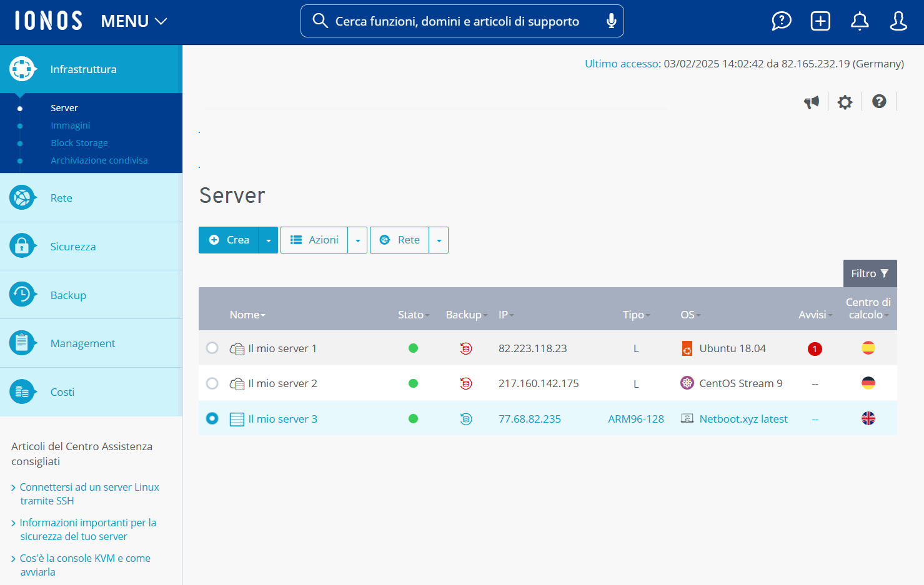Open the Filtro filter button

point(870,273)
